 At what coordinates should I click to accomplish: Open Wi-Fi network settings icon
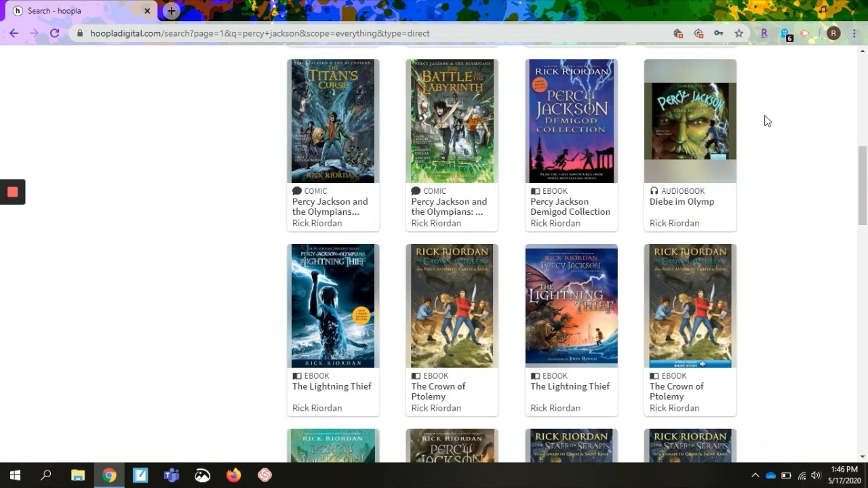click(x=802, y=475)
